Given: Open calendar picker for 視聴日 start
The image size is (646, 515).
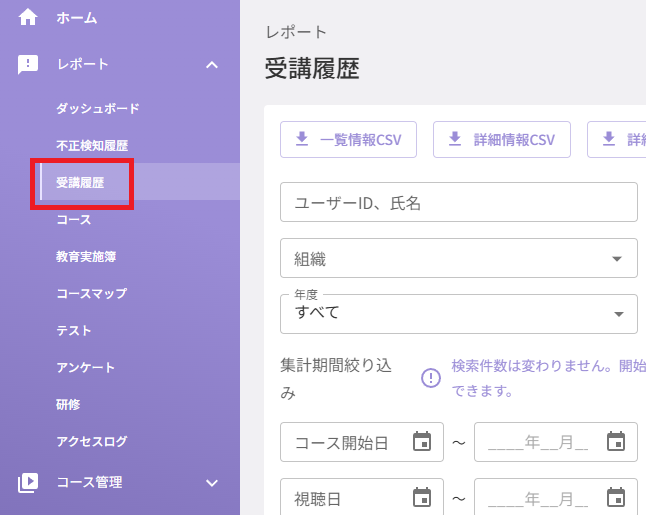Looking at the screenshot, I should [x=422, y=497].
